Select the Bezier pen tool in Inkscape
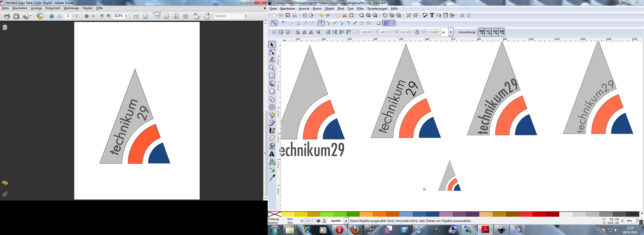This screenshot has width=644, height=235. (272, 123)
